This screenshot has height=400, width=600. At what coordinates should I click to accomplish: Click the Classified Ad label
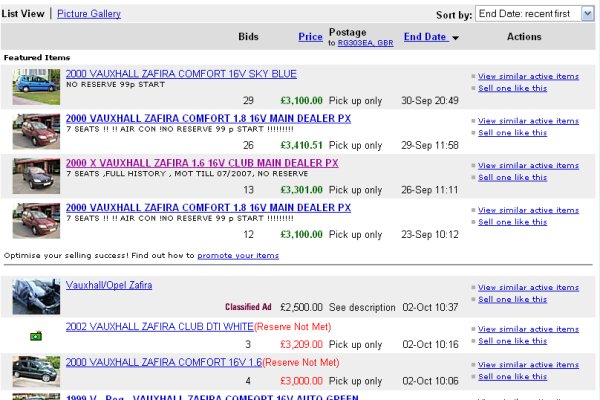tap(248, 307)
